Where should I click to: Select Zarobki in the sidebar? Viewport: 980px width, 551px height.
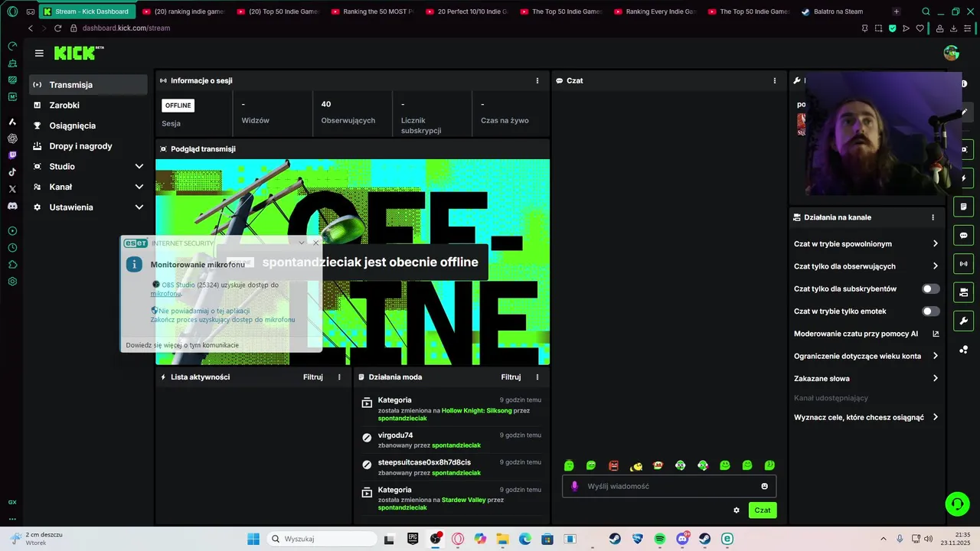88,105
